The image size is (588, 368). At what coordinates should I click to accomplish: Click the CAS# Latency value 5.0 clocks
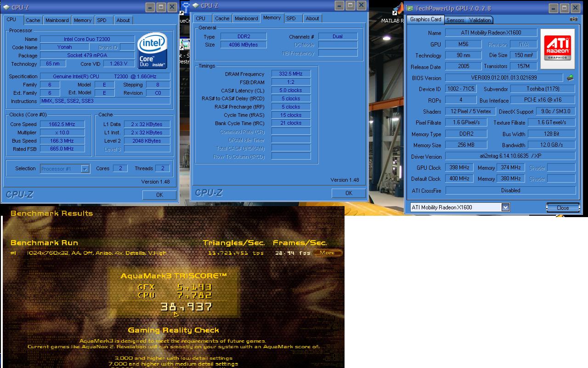[291, 90]
